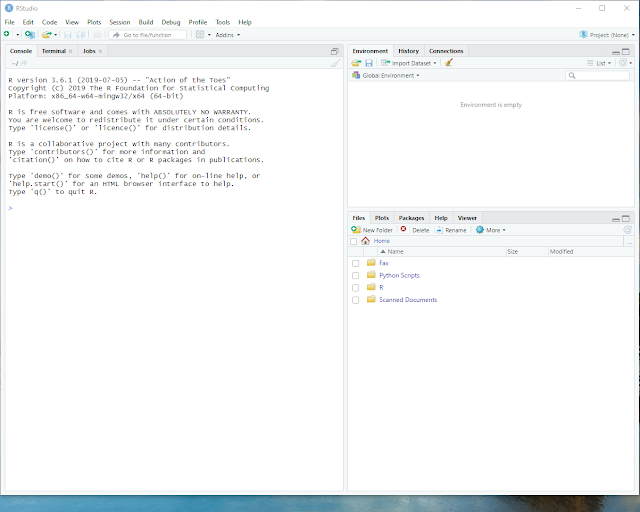The height and width of the screenshot is (512, 640).
Task: Check the Scanned Documents folder checkbox
Action: click(356, 300)
